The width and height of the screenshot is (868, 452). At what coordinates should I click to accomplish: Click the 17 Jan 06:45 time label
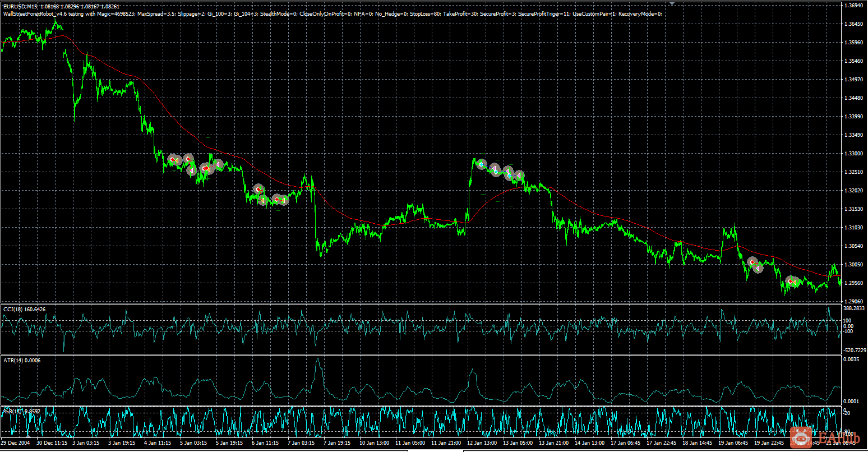coord(625,442)
